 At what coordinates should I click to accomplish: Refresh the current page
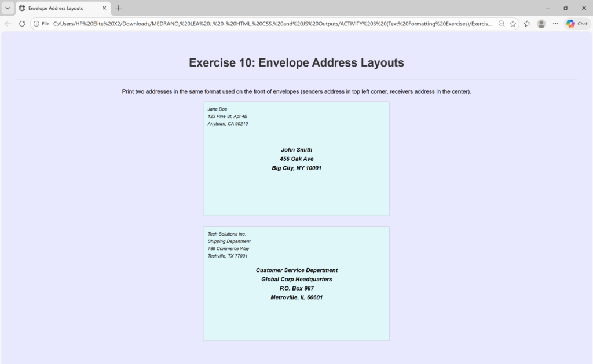pos(22,24)
